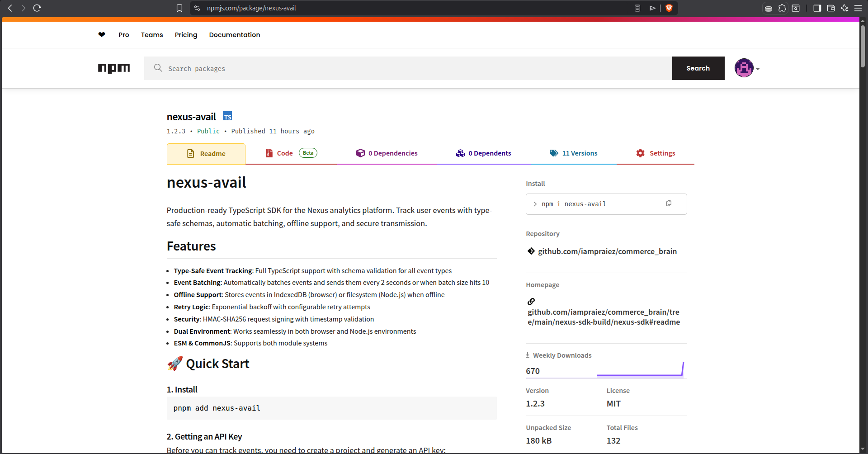Open reader mode icon in address bar

click(637, 8)
